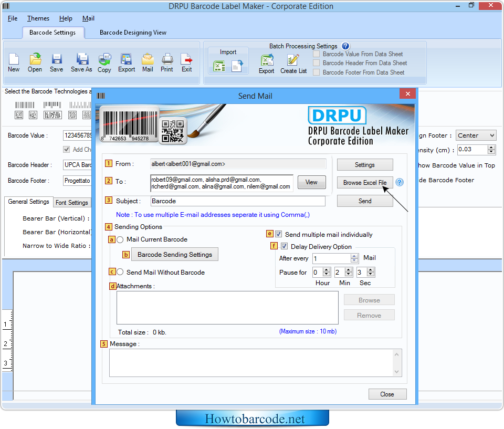Click into the To recipients field
Image resolution: width=504 pixels, height=429 pixels.
(x=222, y=183)
